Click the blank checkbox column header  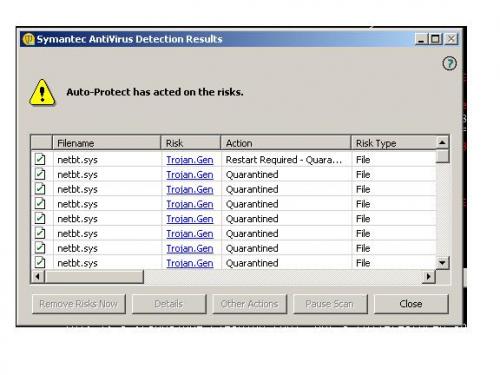(41, 143)
